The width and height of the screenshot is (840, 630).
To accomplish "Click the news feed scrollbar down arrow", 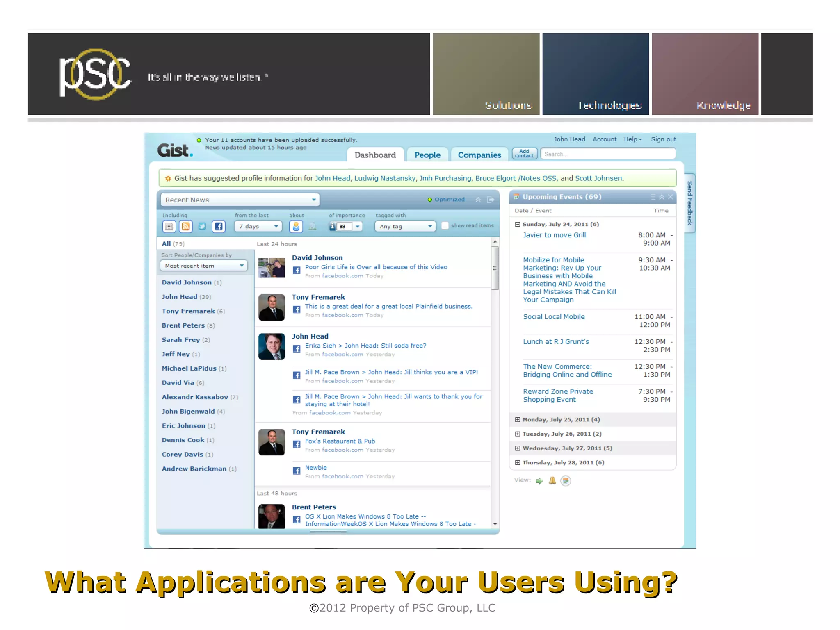I will pyautogui.click(x=495, y=524).
